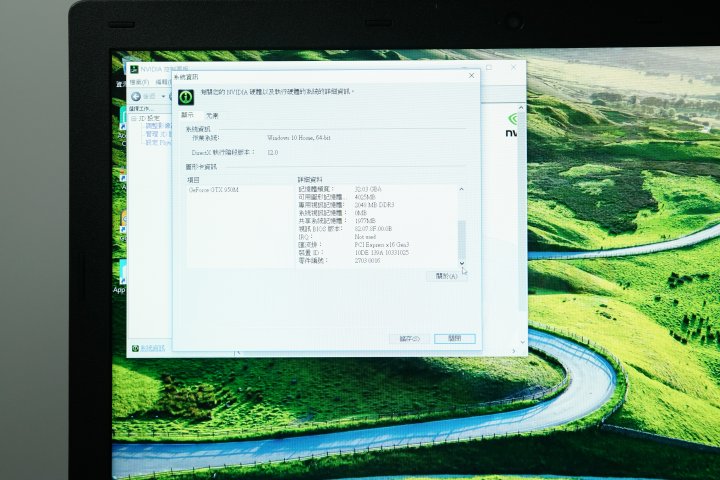The width and height of the screenshot is (720, 480).
Task: Collapse the 3D 設定 tree node
Action: pyautogui.click(x=134, y=119)
